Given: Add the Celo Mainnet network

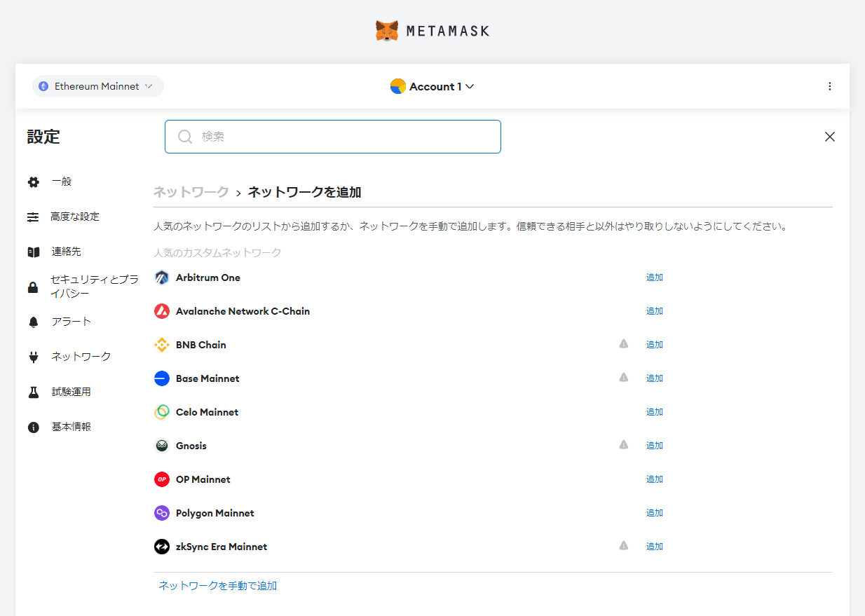Looking at the screenshot, I should [655, 412].
